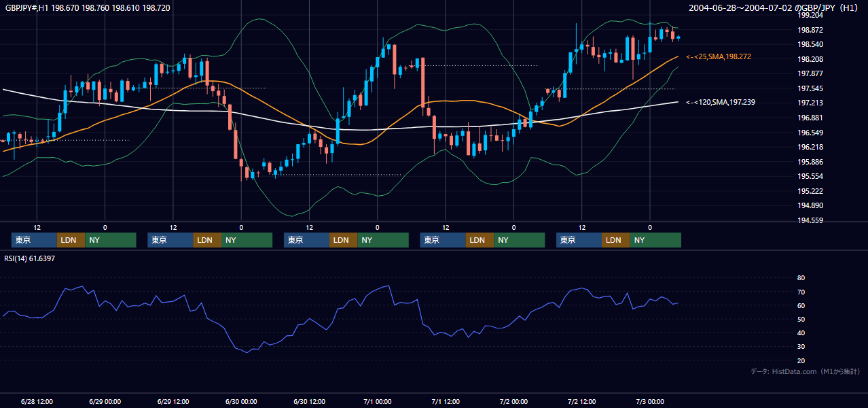Click the RSI scale value 50
Screen dimensions: 868x408
[x=801, y=319]
